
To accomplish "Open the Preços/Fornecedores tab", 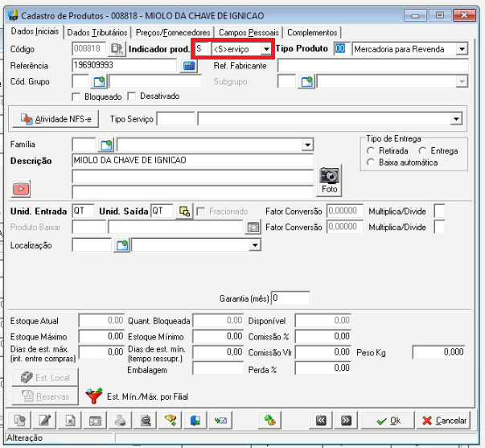I will click(x=173, y=32).
